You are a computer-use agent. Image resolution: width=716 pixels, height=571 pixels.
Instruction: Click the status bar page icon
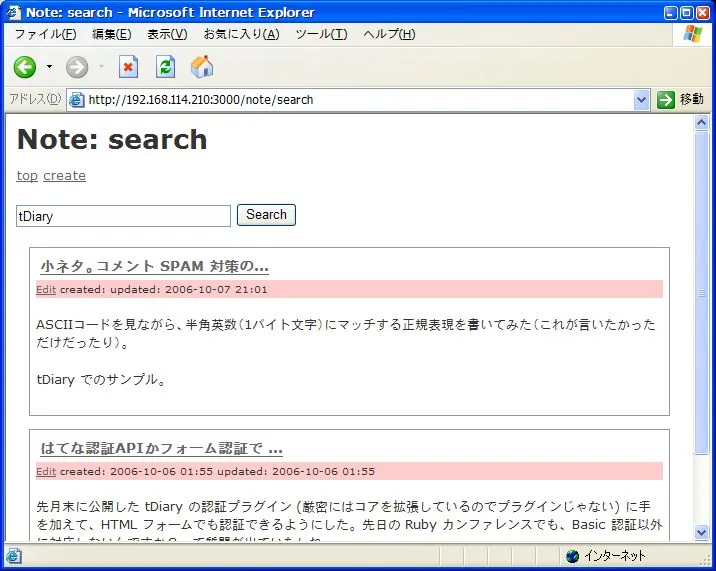click(14, 556)
